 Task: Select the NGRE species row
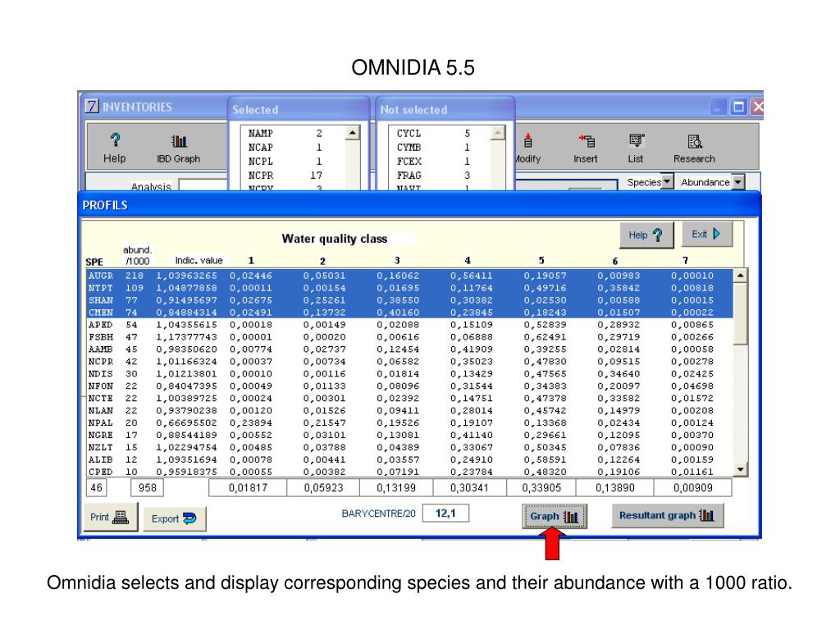point(410,436)
